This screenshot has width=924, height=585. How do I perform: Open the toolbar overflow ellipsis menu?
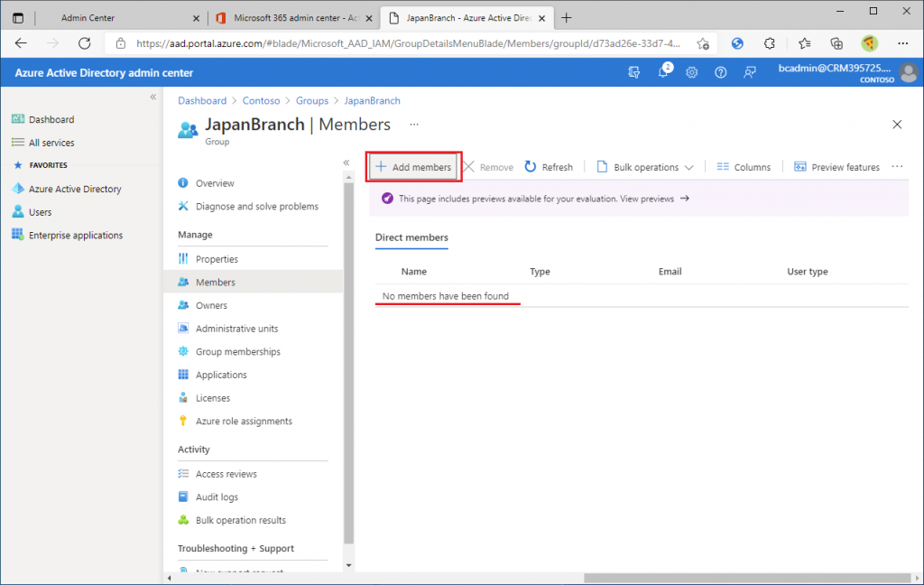[897, 167]
